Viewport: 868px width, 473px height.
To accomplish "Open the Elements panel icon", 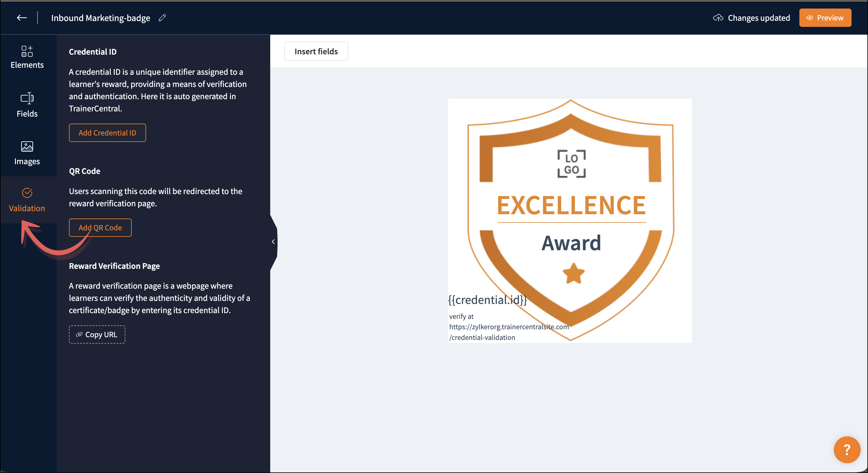I will (x=27, y=51).
